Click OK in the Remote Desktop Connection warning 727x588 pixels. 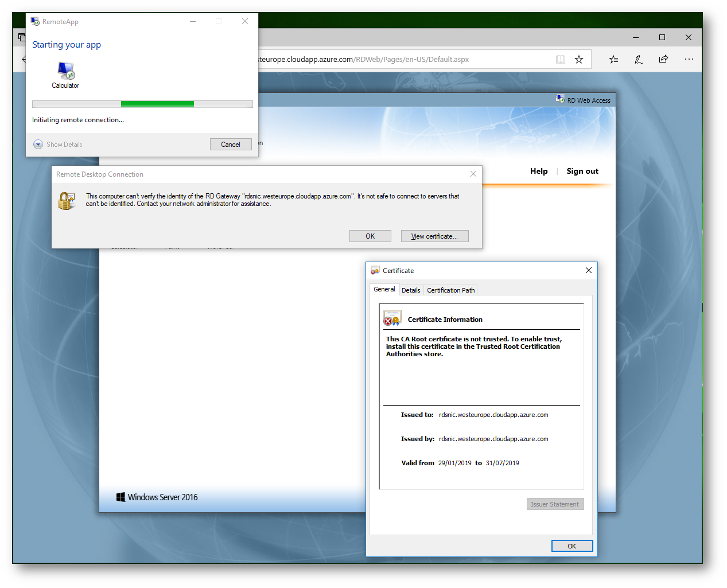coord(370,236)
